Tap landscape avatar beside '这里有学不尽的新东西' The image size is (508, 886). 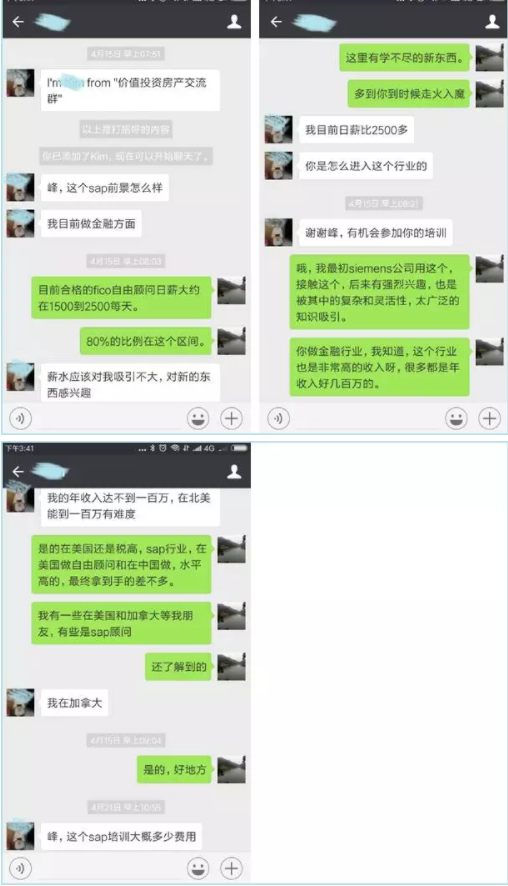489,58
